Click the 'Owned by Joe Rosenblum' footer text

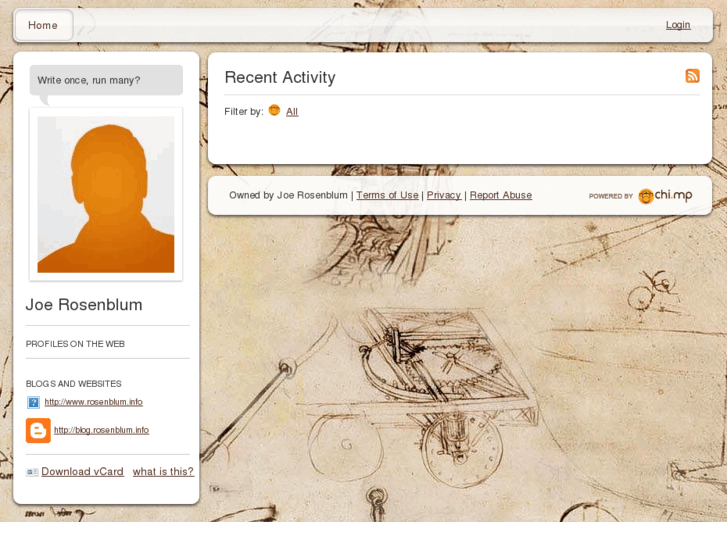[x=288, y=195]
